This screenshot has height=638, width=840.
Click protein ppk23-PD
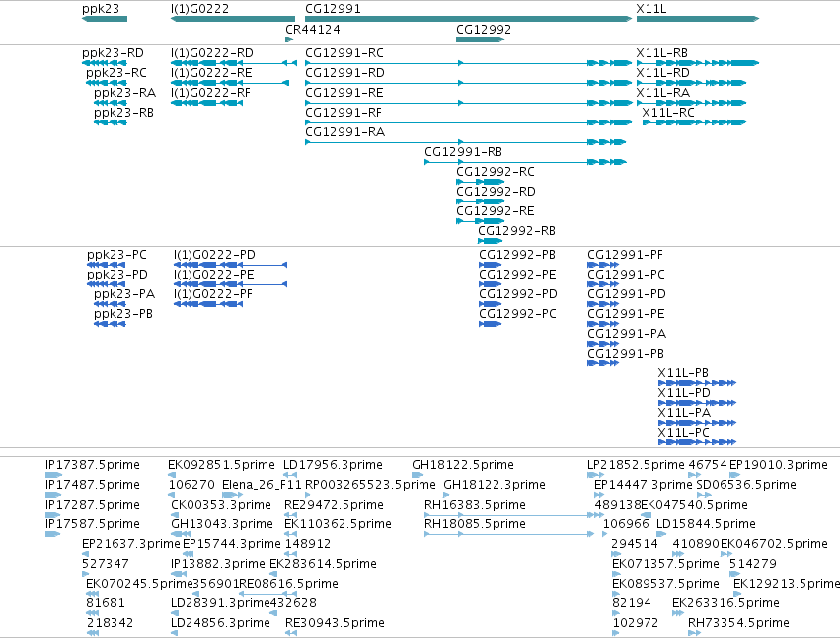(x=106, y=284)
